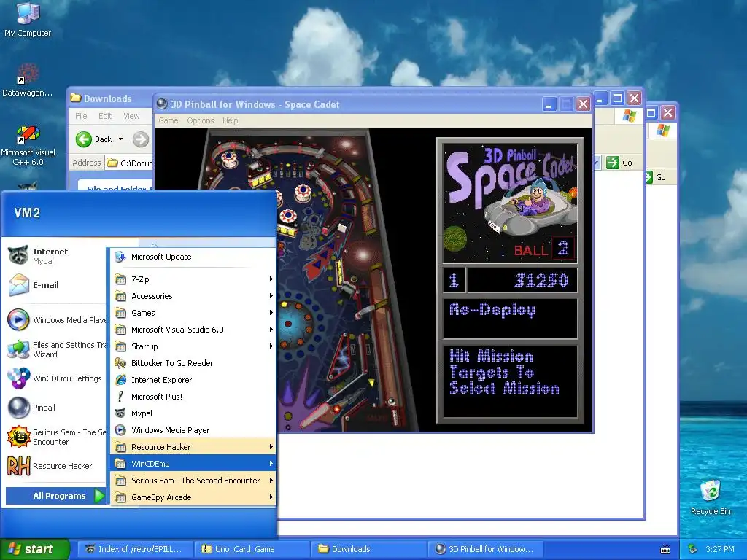Click the keyboard icon in system tray
747x560 pixels.
[x=665, y=549]
